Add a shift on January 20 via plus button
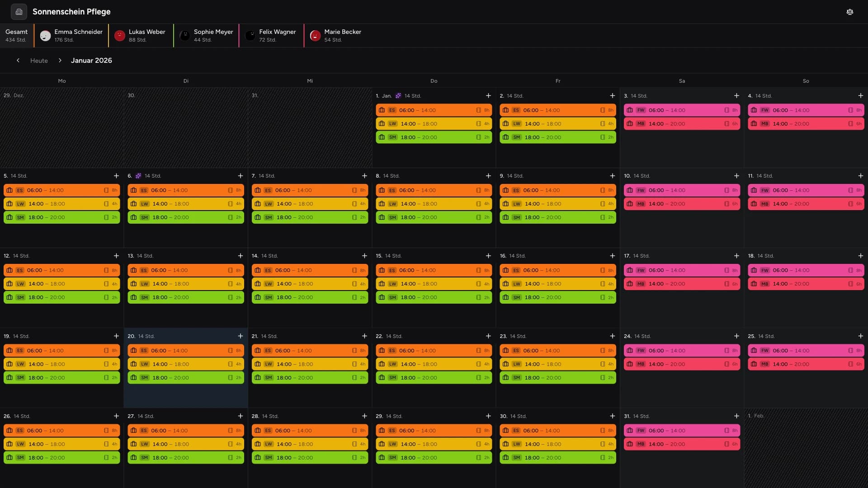Viewport: 868px width, 488px height. pyautogui.click(x=240, y=336)
